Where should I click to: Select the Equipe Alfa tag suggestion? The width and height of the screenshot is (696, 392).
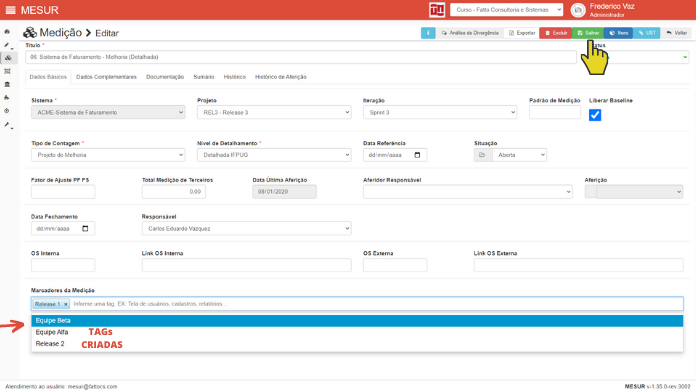pyautogui.click(x=357, y=332)
